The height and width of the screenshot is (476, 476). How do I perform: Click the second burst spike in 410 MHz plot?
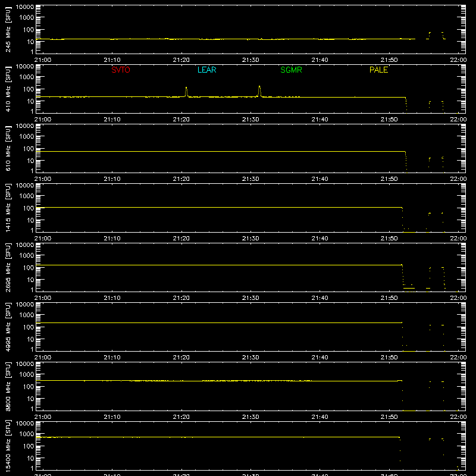[x=259, y=91]
